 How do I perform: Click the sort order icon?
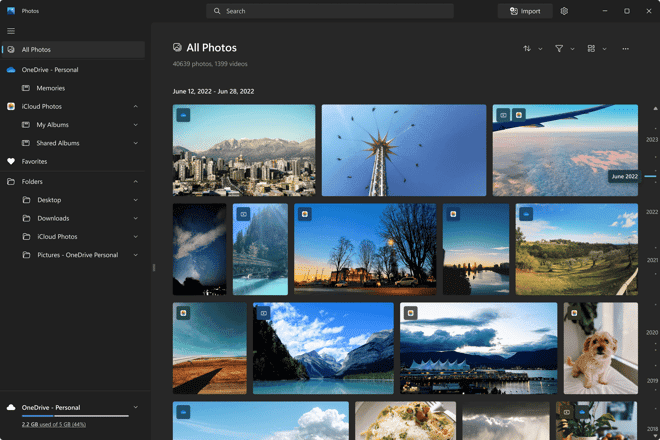point(527,48)
